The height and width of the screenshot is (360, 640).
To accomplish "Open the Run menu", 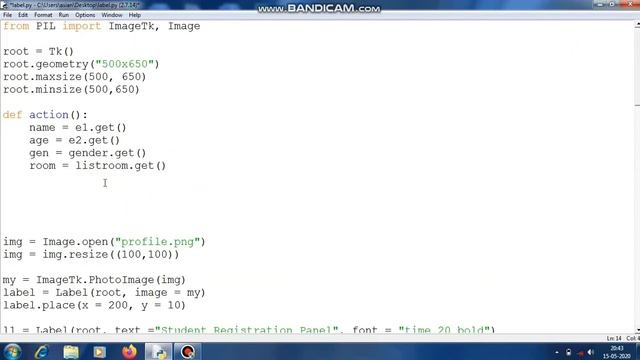I will click(x=63, y=15).
